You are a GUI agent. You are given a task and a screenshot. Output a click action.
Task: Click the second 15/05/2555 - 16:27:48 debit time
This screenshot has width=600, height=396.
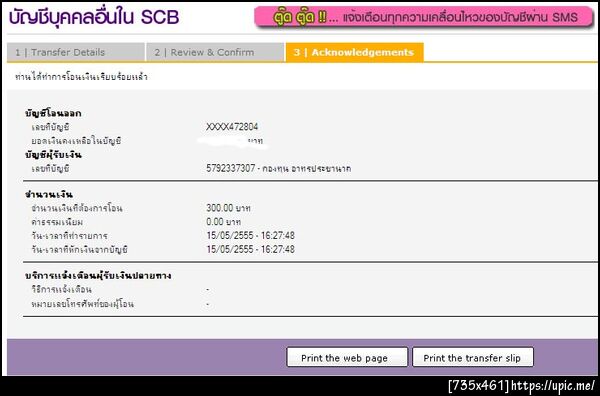pos(250,249)
